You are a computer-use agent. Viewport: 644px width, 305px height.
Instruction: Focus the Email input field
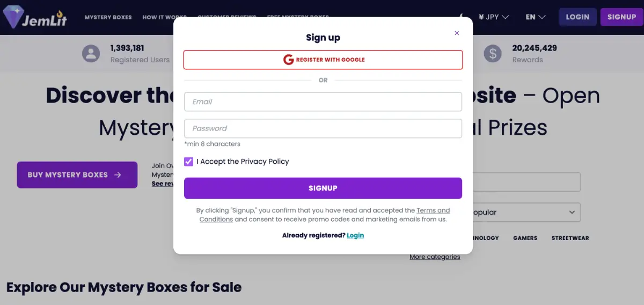pyautogui.click(x=323, y=101)
